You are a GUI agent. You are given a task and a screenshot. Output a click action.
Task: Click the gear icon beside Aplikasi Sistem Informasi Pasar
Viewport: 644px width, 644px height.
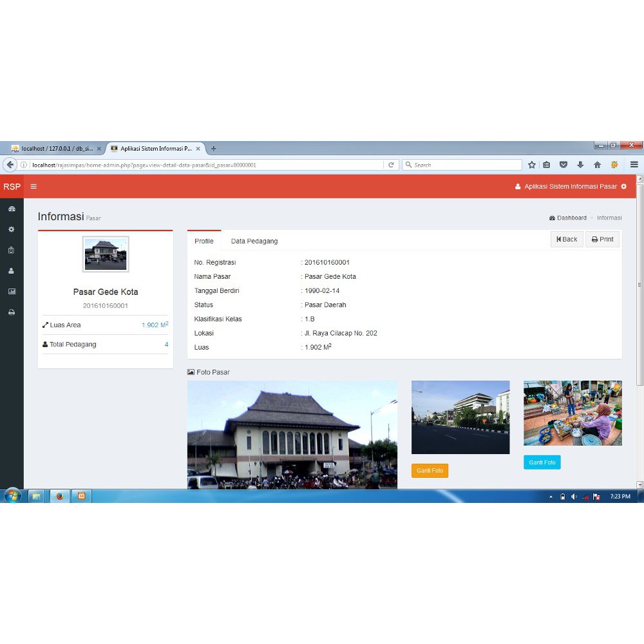623,186
